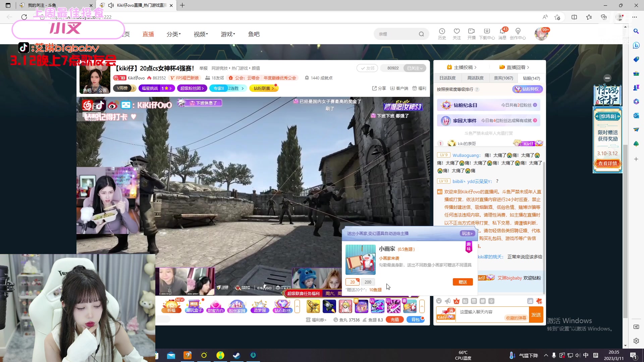Select the 200 quantity option in gift popup

[368, 282]
